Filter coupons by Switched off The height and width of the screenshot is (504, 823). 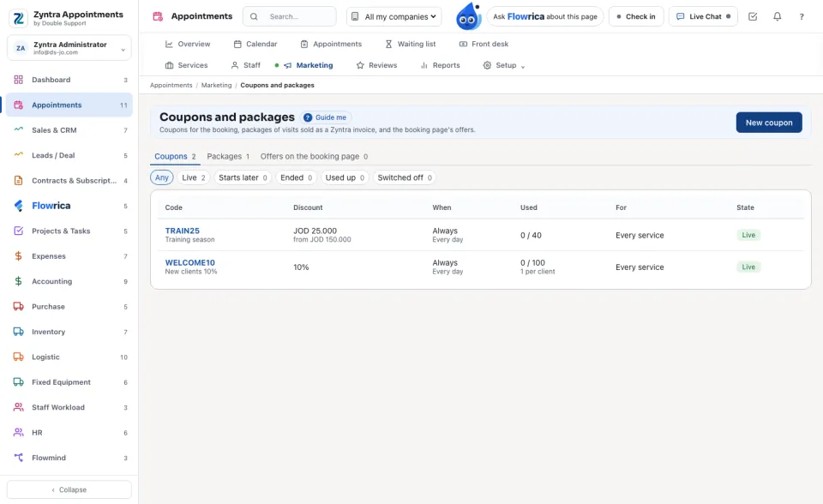point(405,177)
